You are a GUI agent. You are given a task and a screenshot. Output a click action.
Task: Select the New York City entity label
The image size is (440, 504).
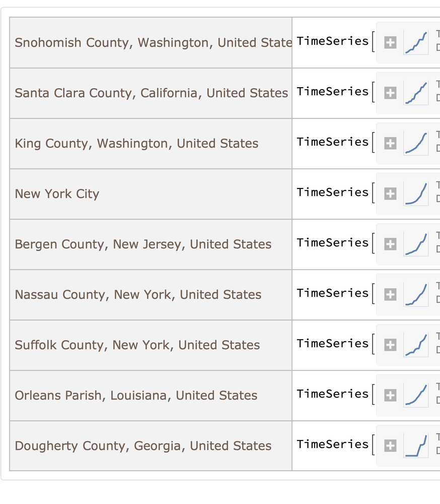click(57, 194)
